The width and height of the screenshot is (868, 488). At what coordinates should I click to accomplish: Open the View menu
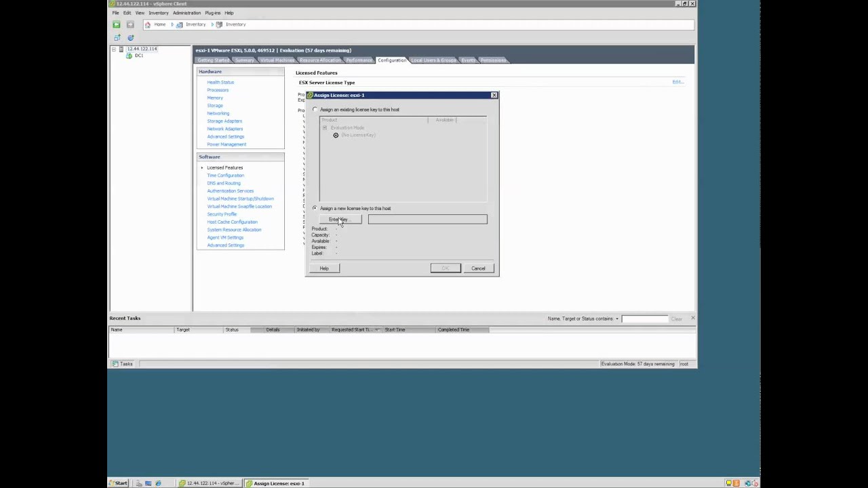point(140,13)
